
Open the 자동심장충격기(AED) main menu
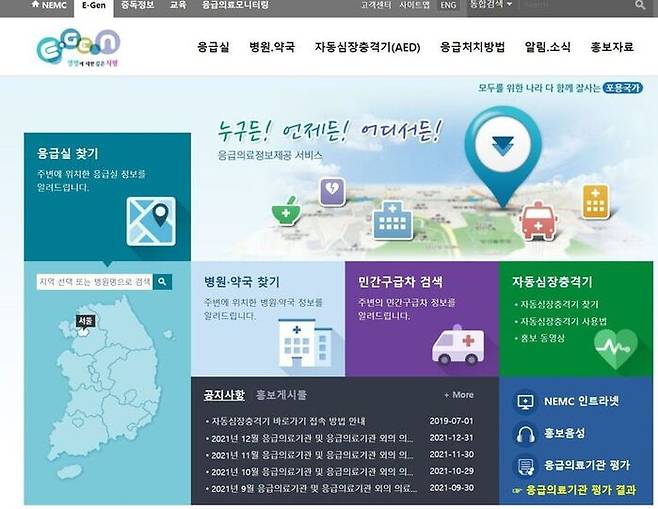point(367,47)
